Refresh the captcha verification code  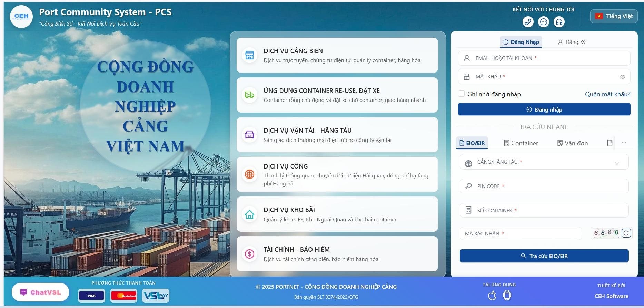[626, 233]
